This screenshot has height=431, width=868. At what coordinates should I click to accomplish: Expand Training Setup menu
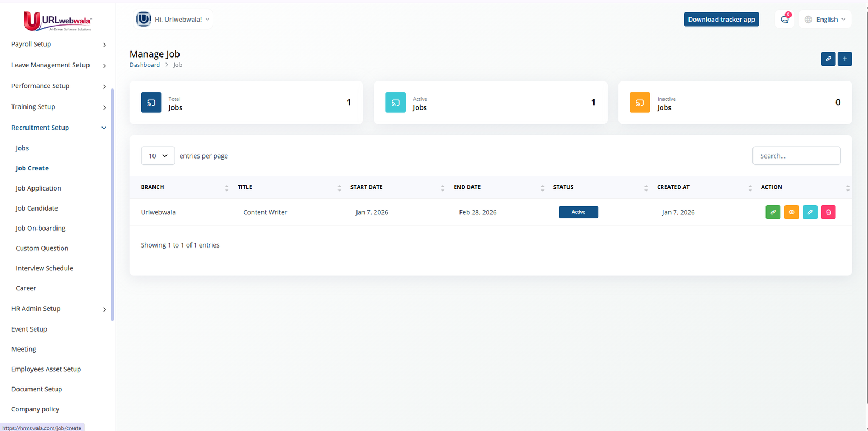58,107
